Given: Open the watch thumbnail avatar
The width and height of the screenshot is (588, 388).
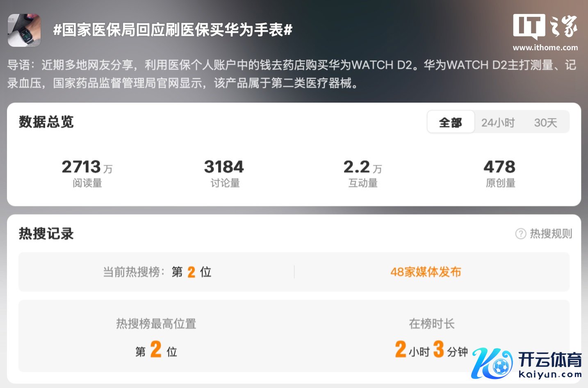Looking at the screenshot, I should pos(24,30).
